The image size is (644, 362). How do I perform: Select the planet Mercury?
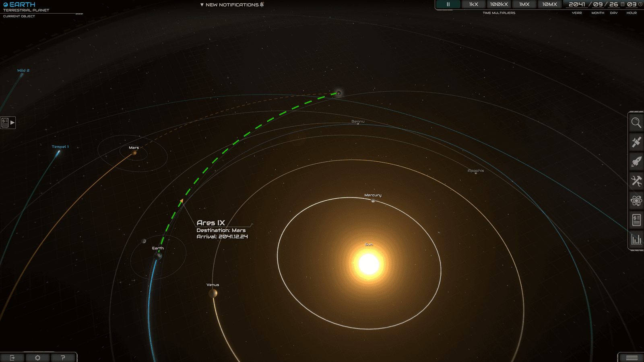click(373, 200)
